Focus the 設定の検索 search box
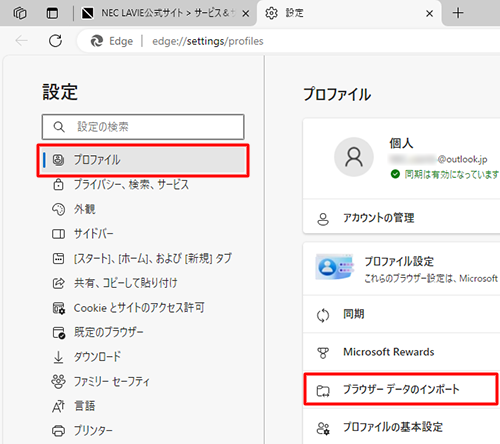 click(143, 127)
